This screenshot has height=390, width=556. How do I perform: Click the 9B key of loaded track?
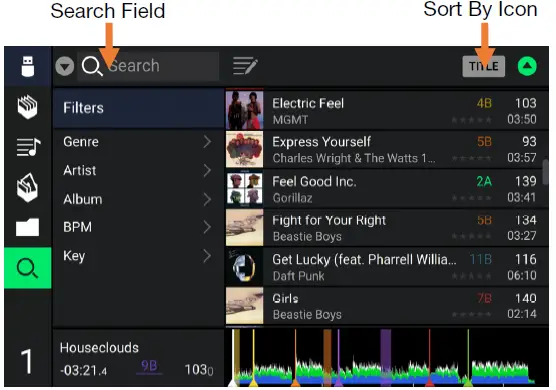pyautogui.click(x=149, y=366)
